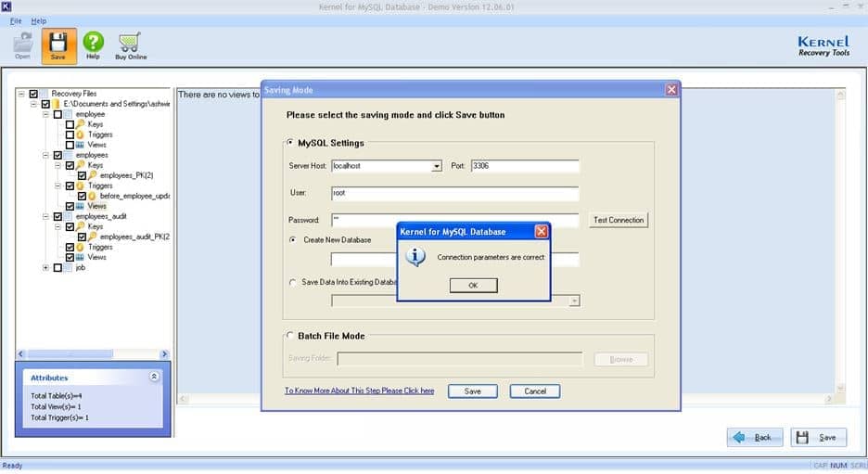Collapse the employee table node

[x=45, y=114]
